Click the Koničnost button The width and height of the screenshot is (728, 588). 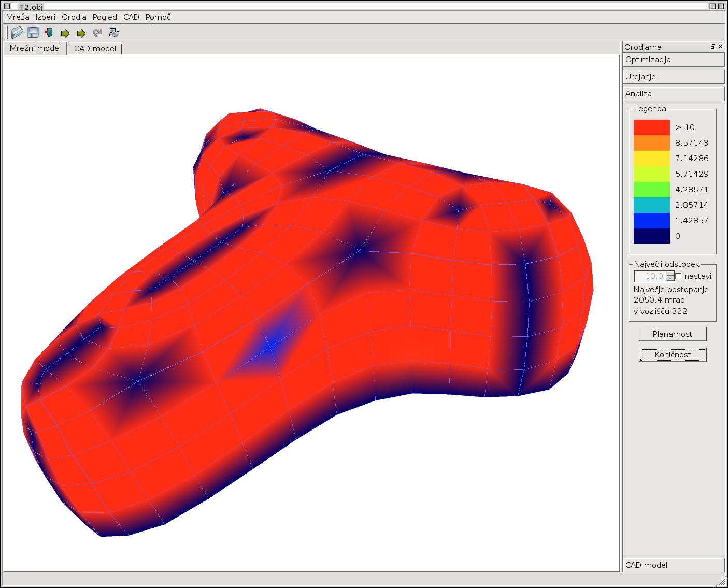pos(672,355)
